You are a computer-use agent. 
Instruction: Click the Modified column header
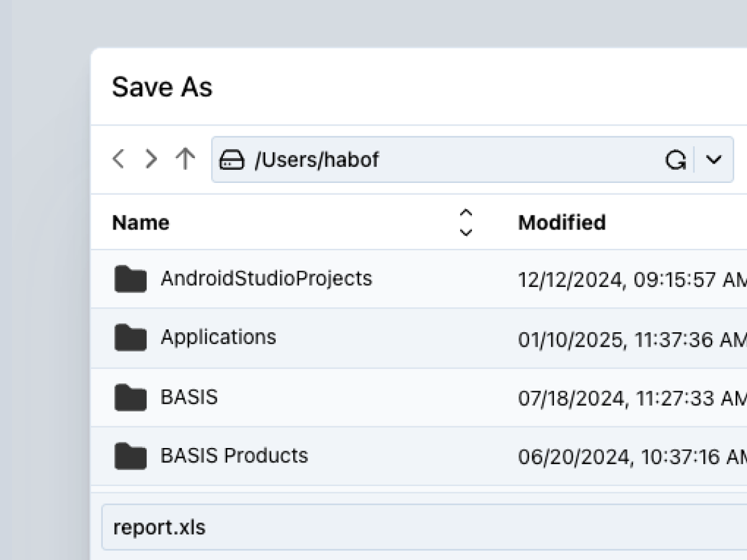[561, 223]
